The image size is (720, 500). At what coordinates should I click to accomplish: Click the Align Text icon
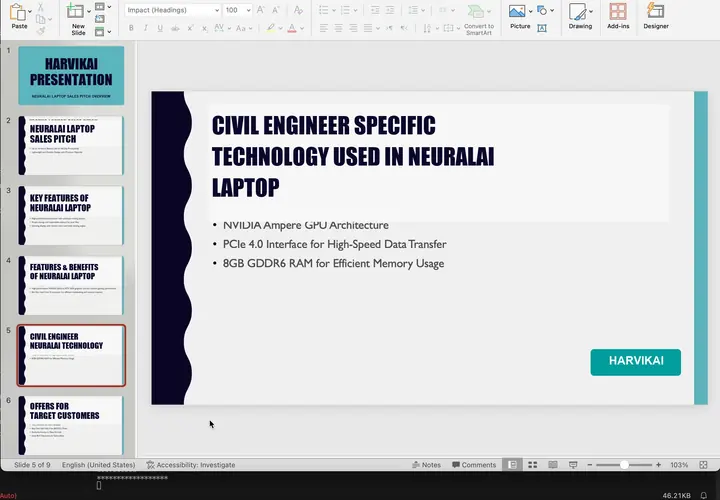pos(451,28)
